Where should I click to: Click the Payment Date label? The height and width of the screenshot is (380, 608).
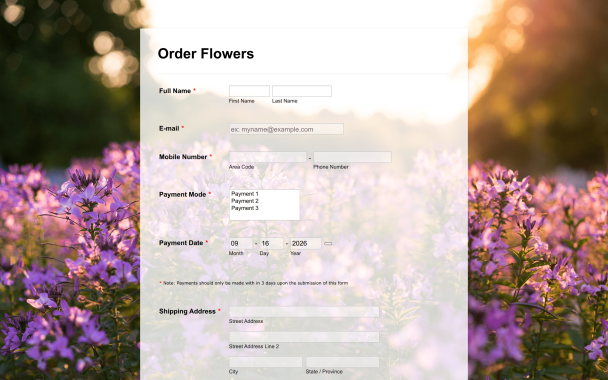click(181, 243)
